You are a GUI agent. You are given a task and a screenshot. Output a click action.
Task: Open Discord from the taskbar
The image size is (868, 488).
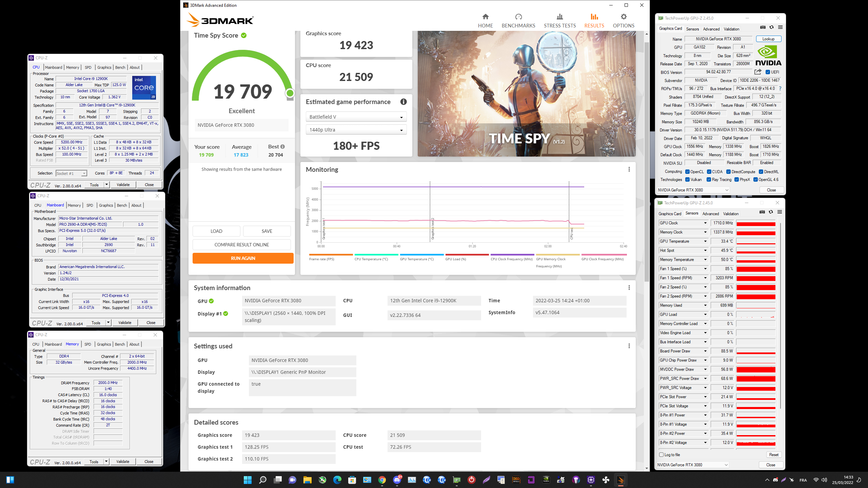coord(397,480)
